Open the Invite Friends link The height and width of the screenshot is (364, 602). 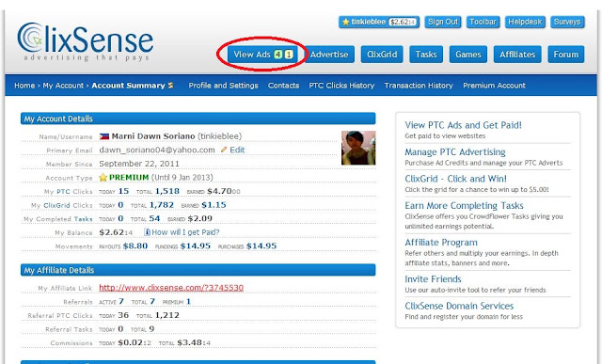[x=433, y=279]
